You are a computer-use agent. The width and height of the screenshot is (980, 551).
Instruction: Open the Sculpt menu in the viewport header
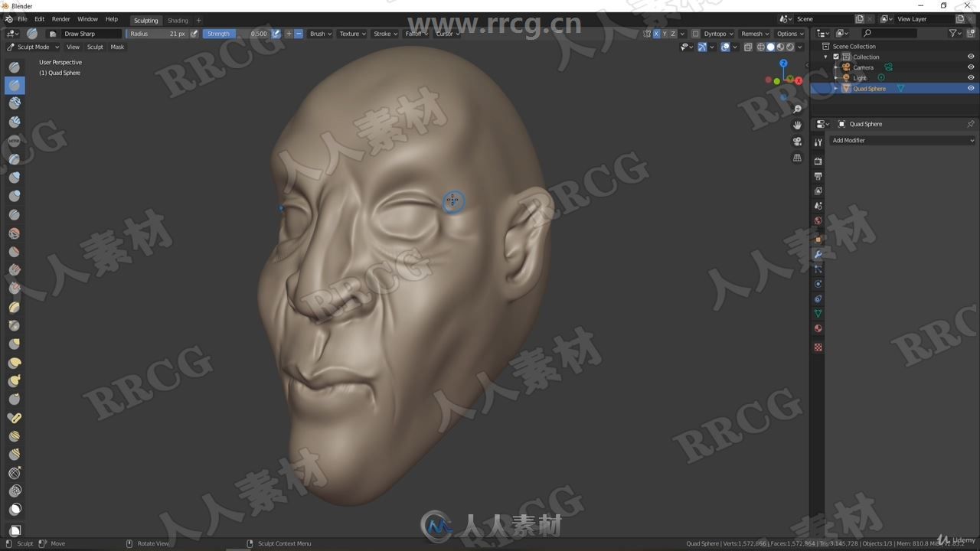pyautogui.click(x=95, y=47)
